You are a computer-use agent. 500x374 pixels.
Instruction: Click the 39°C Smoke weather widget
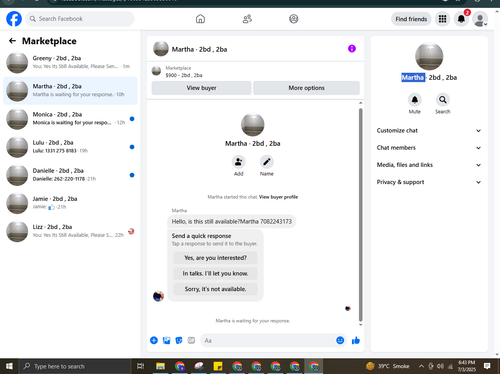(388, 366)
